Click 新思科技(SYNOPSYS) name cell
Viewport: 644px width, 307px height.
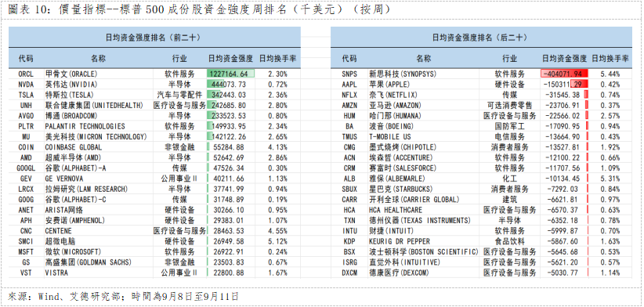pos(403,74)
